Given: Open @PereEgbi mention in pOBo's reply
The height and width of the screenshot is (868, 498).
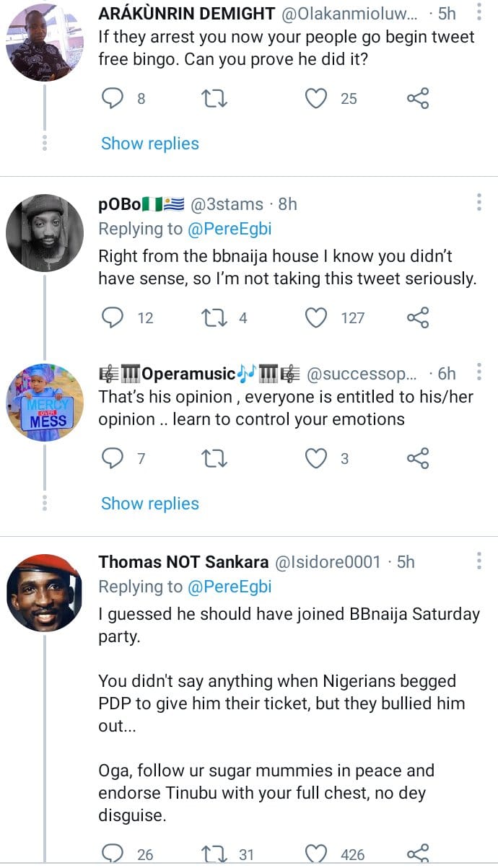Looking at the screenshot, I should (230, 229).
